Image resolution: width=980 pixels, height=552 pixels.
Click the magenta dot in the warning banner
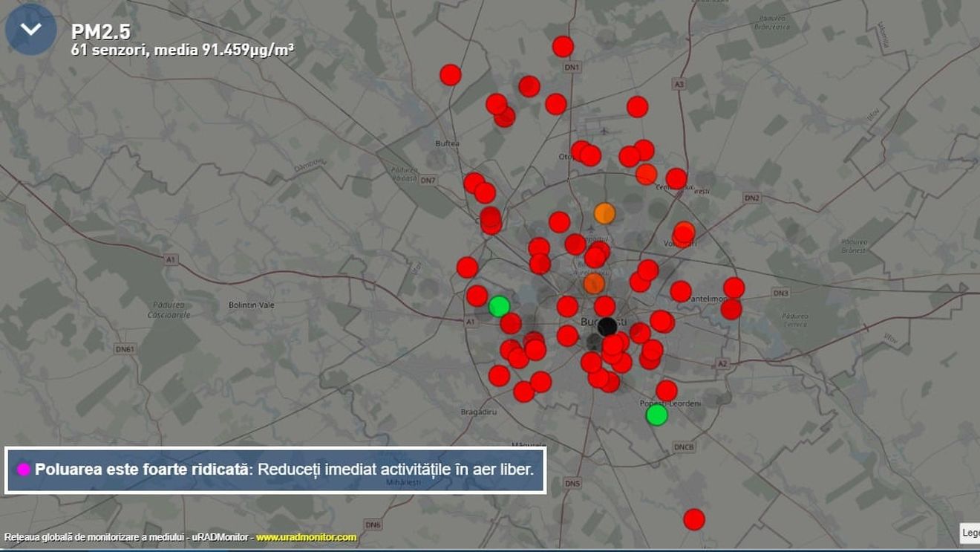click(24, 470)
